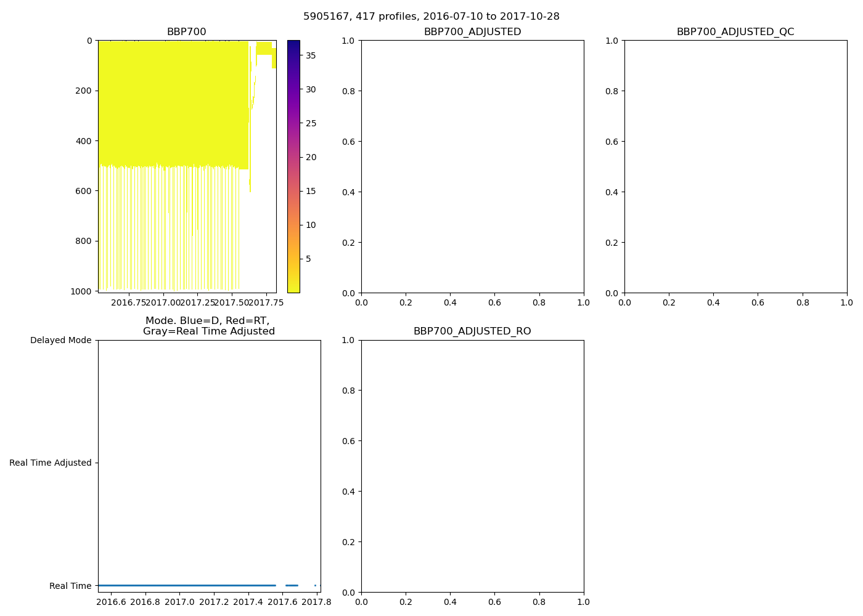Click the figure title with float ID 5905167
This screenshot has height=616, width=863.
[431, 17]
